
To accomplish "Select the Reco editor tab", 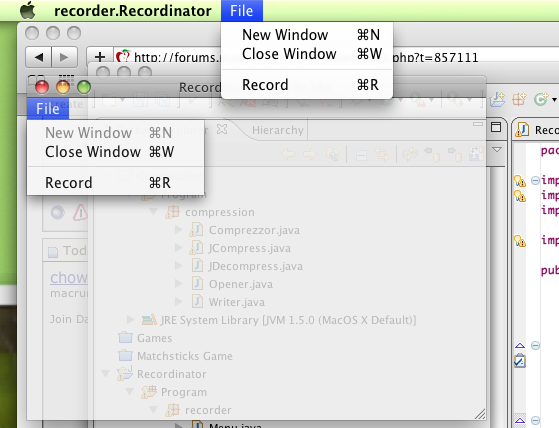I will point(538,130).
